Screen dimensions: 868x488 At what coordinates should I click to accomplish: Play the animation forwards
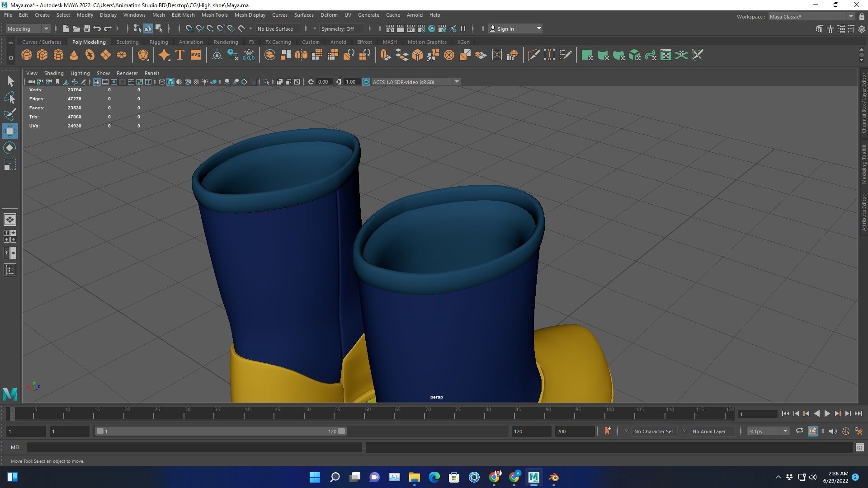(827, 413)
